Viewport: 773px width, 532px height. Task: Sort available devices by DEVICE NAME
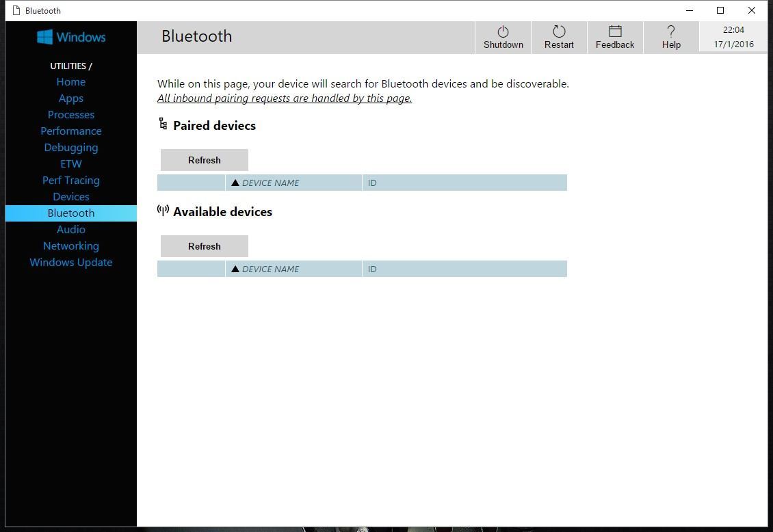pyautogui.click(x=270, y=269)
